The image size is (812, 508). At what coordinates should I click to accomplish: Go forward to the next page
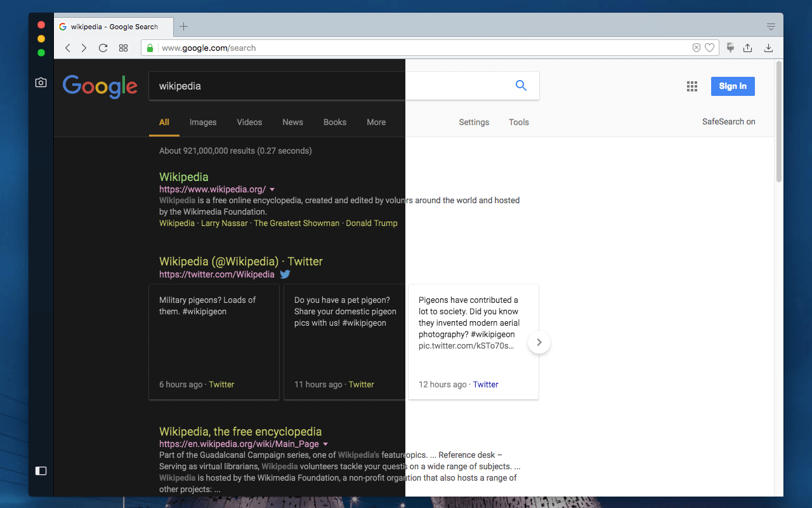tap(85, 48)
